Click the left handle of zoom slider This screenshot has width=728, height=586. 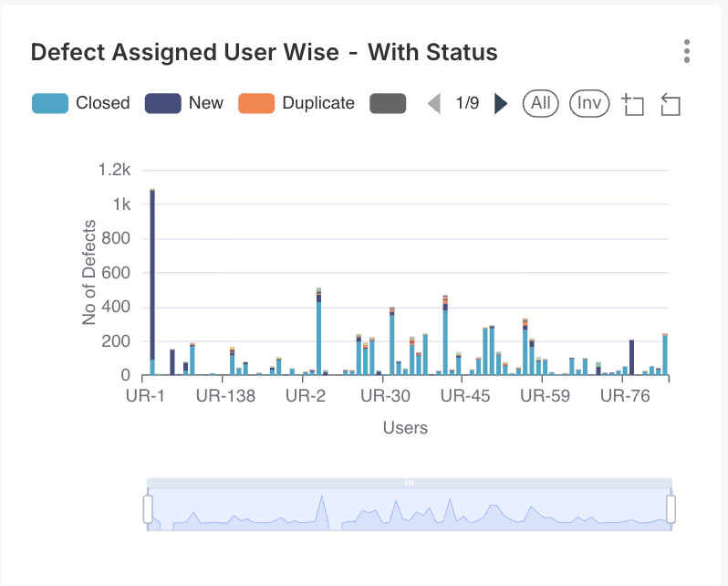(x=148, y=509)
